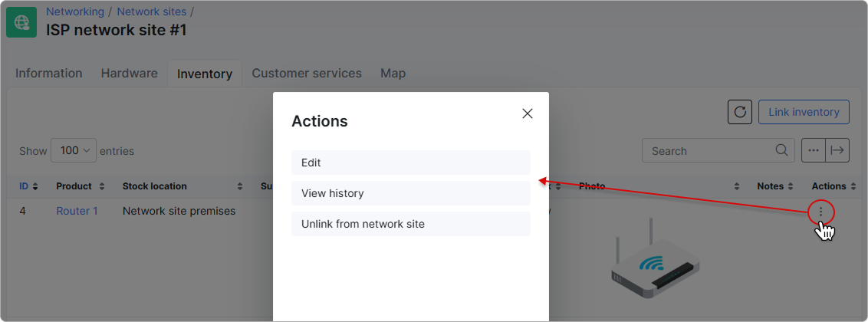868x322 pixels.
Task: Select Unlink from network site
Action: coord(411,224)
